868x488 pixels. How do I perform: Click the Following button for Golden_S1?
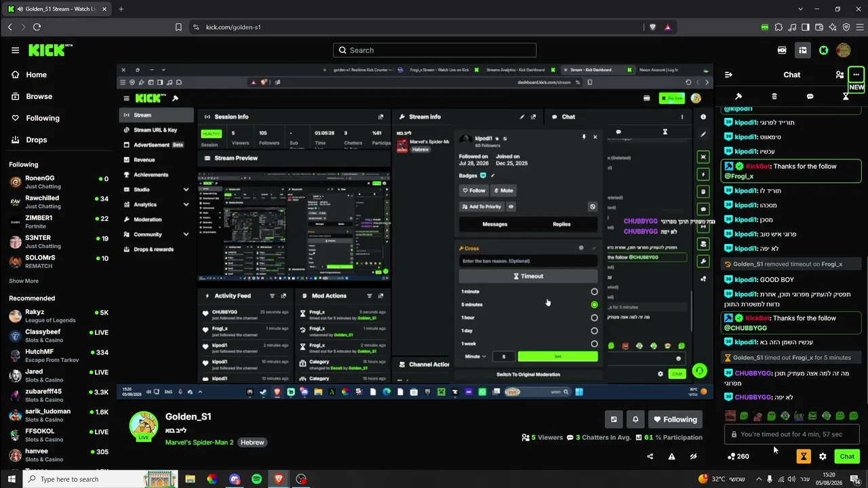(x=675, y=419)
